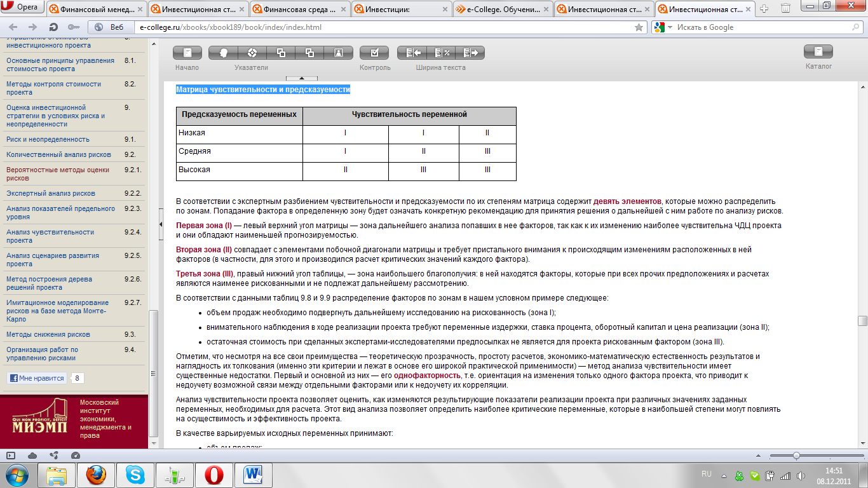Viewport: 868px width, 488px height.
Task: Open the Каталог icon
Action: 818,51
